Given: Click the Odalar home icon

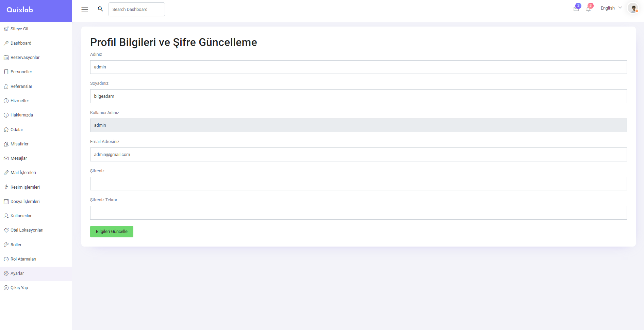Looking at the screenshot, I should pyautogui.click(x=6, y=130).
